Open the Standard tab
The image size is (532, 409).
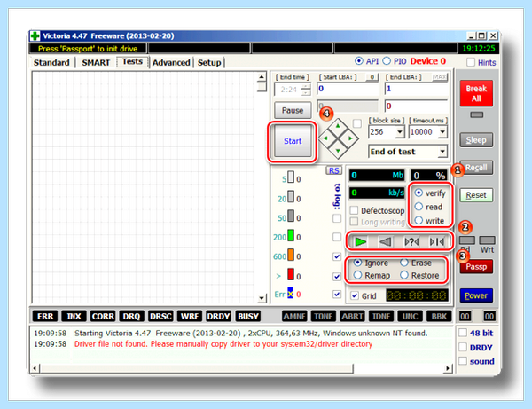pos(51,62)
